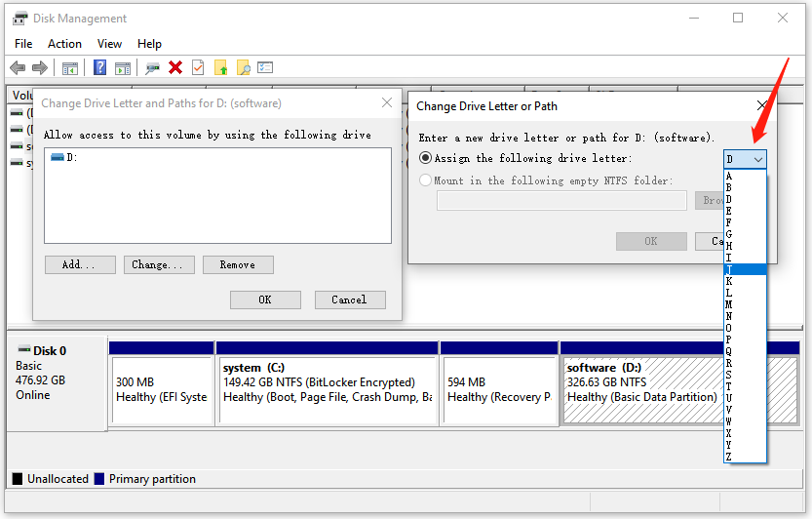Click the Forward arrow toolbar icon

[40, 68]
